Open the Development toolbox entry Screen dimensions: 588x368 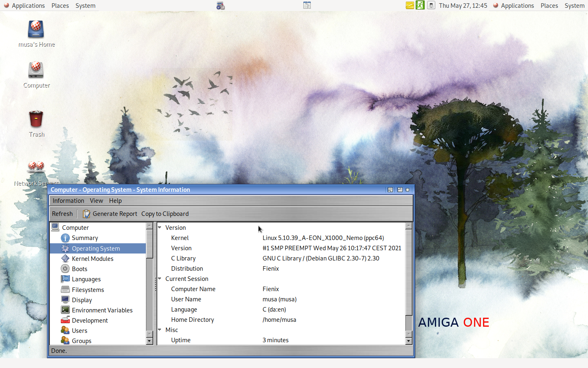(x=65, y=320)
